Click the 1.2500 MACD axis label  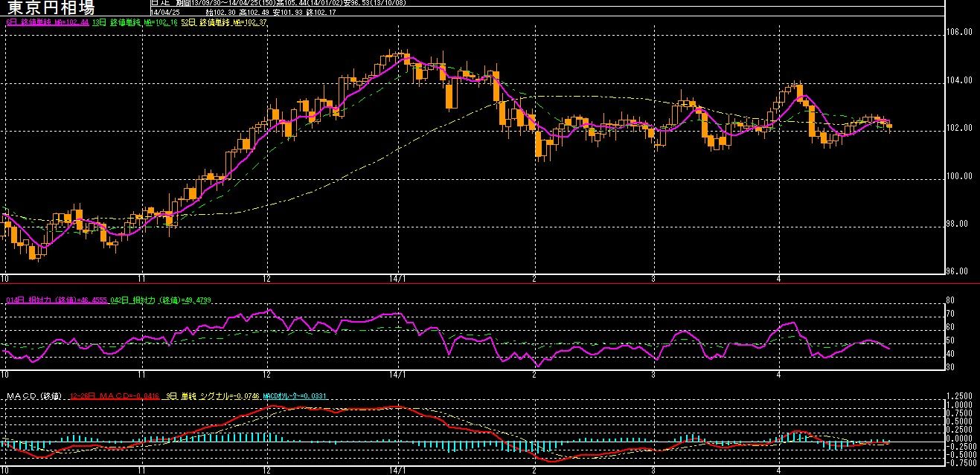click(961, 396)
